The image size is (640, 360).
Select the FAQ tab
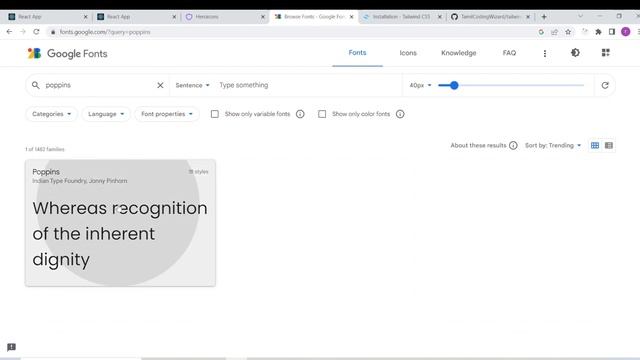(509, 53)
